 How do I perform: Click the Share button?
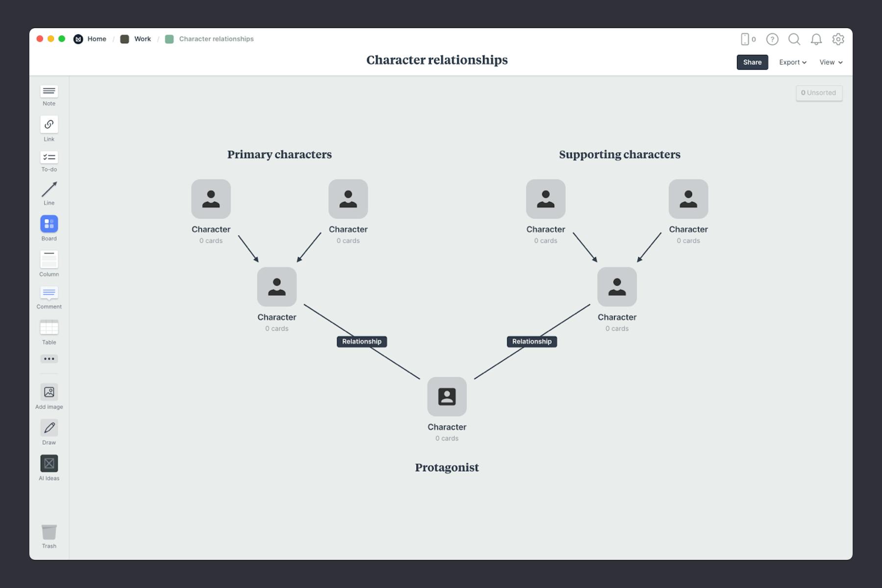pos(753,62)
